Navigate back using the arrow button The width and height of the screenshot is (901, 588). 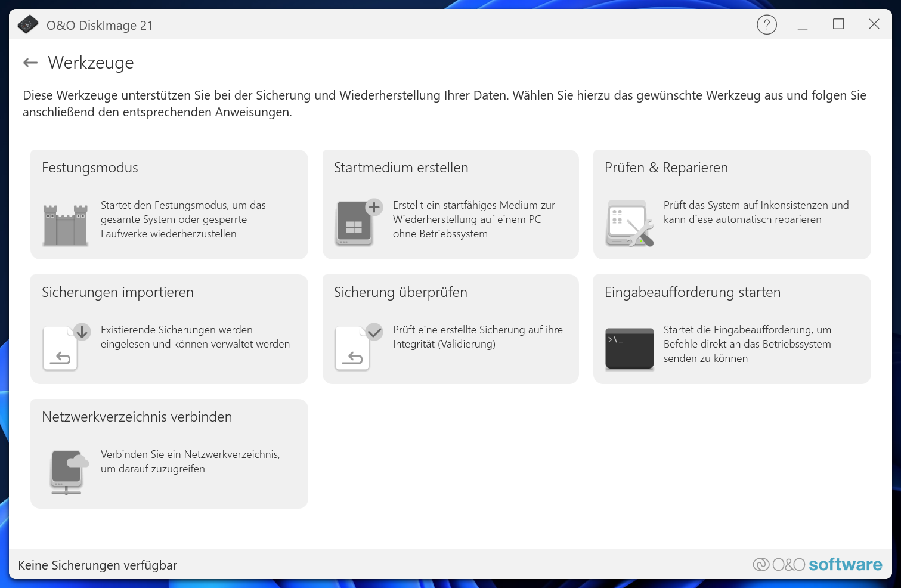tap(30, 62)
